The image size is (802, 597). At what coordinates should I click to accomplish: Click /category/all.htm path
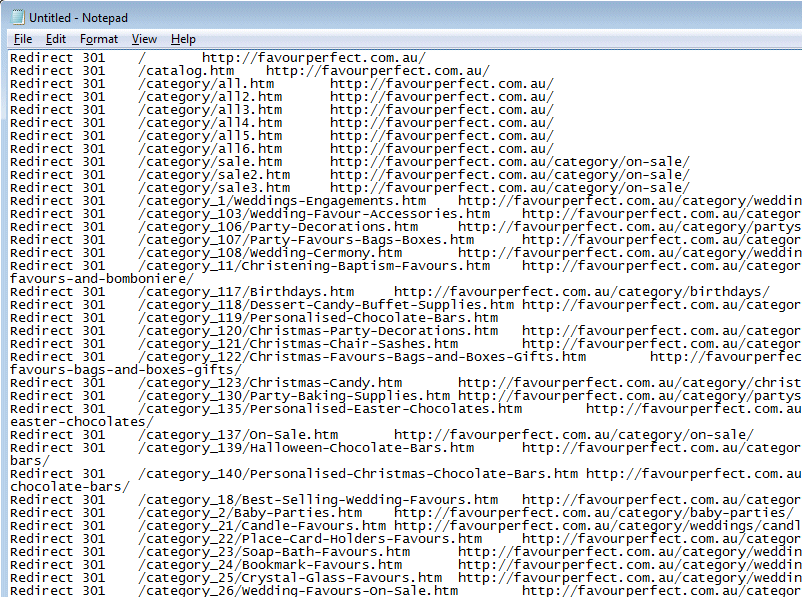[206, 84]
